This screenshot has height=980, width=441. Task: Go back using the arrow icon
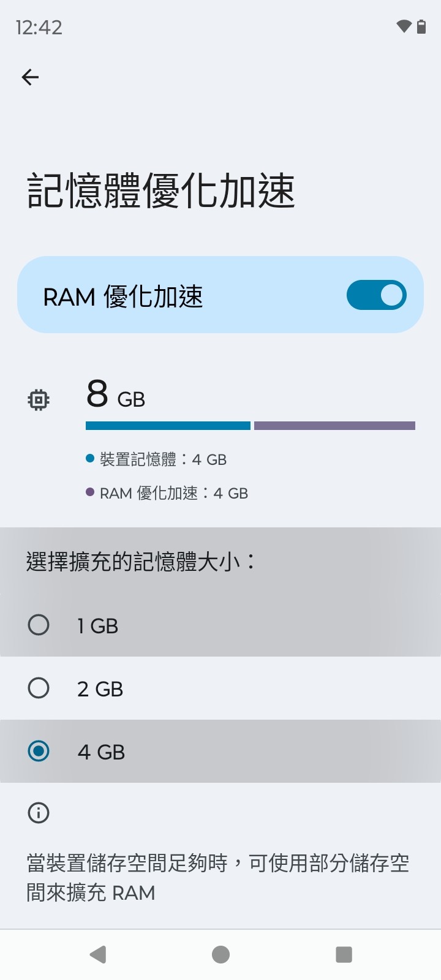(30, 77)
